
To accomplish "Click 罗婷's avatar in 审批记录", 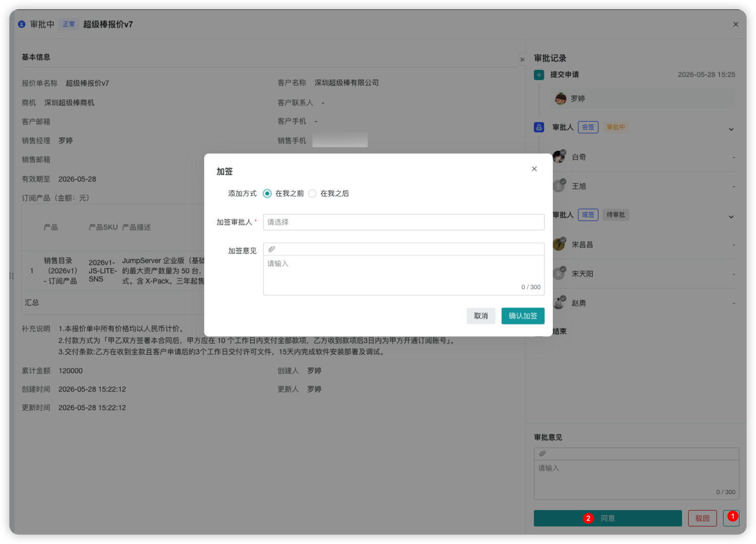I will 561,98.
